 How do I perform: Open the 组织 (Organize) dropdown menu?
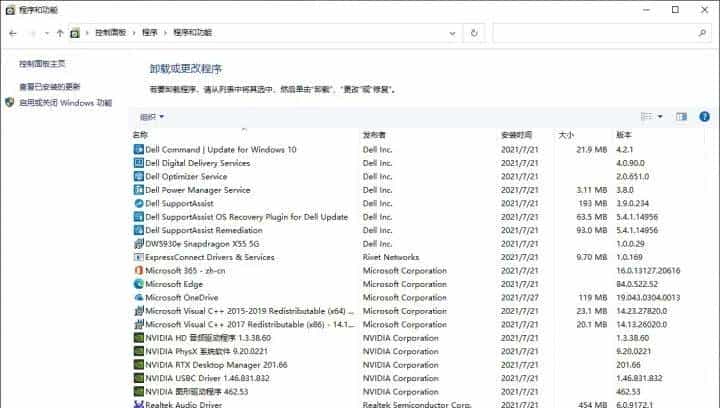[152, 117]
